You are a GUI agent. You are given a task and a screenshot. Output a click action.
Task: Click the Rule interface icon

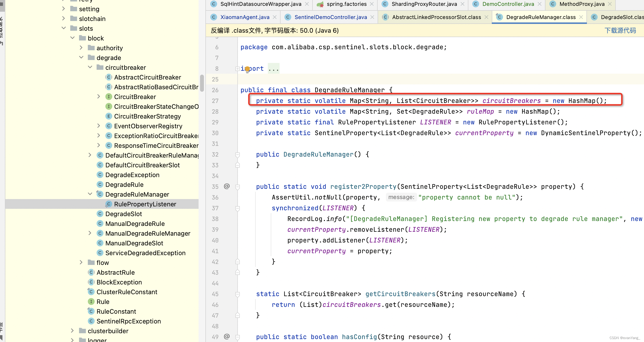[91, 301]
